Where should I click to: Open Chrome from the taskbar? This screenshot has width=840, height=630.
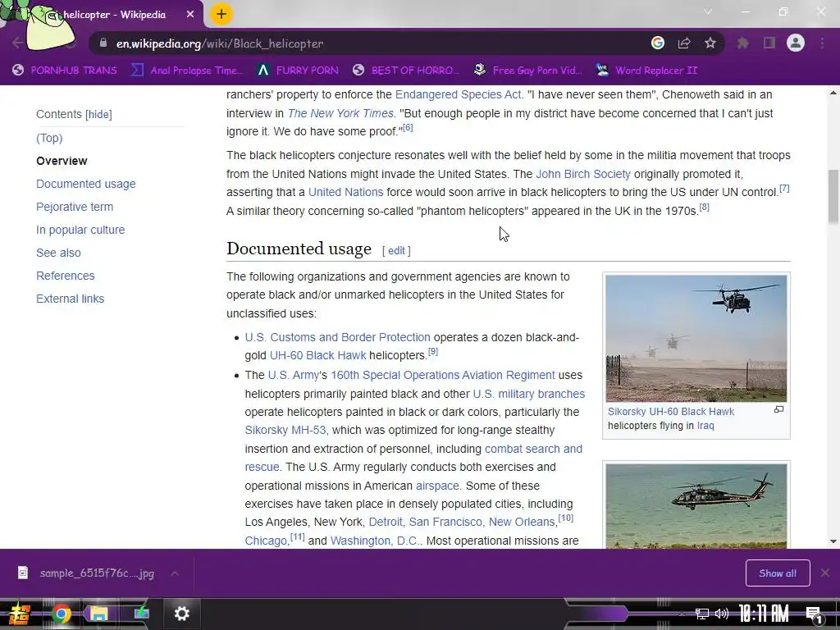pos(61,614)
